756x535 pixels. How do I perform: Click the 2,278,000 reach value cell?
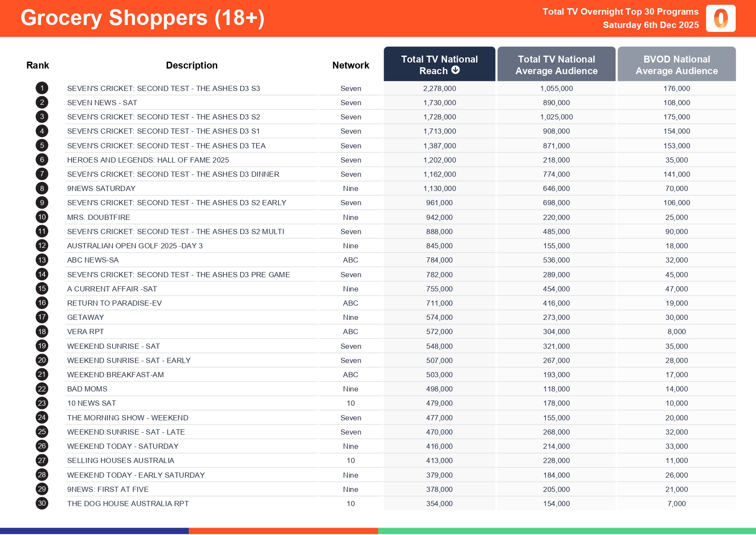(x=439, y=88)
